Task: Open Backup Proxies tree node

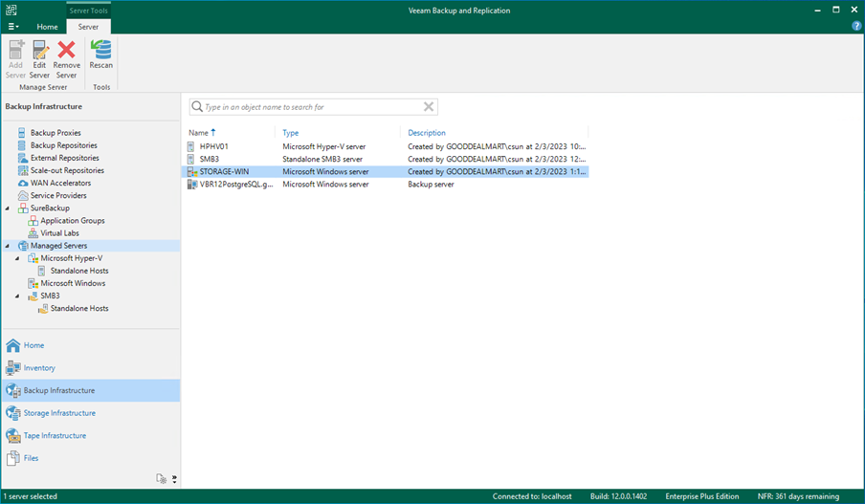Action: [x=55, y=133]
